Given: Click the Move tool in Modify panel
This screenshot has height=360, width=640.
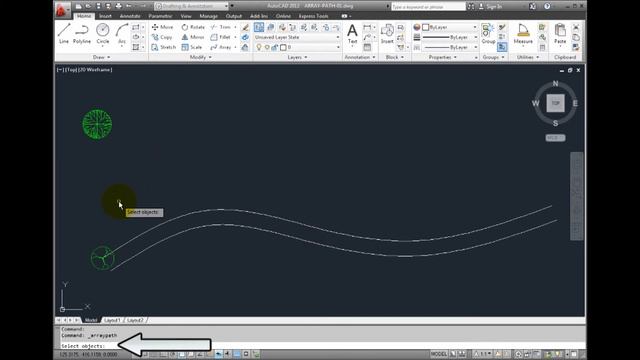Looking at the screenshot, I should click(162, 27).
